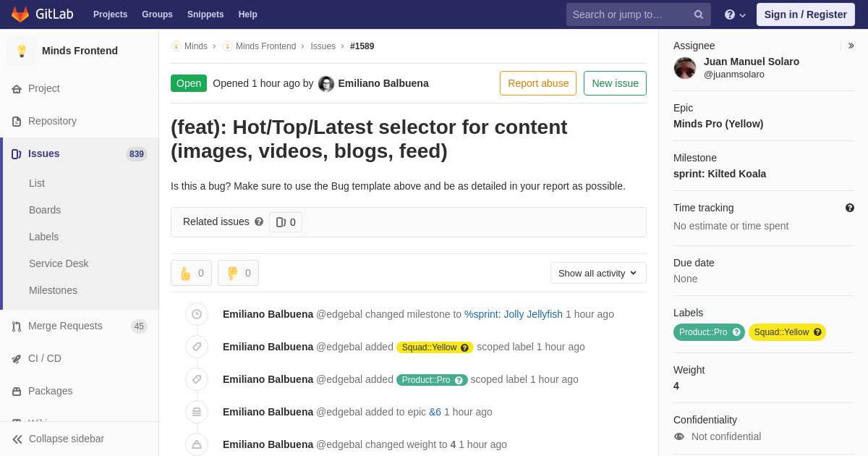Screen dimensions: 868x456
Task: Click Emiliano Balbuena's avatar in header
Action: [326, 83]
